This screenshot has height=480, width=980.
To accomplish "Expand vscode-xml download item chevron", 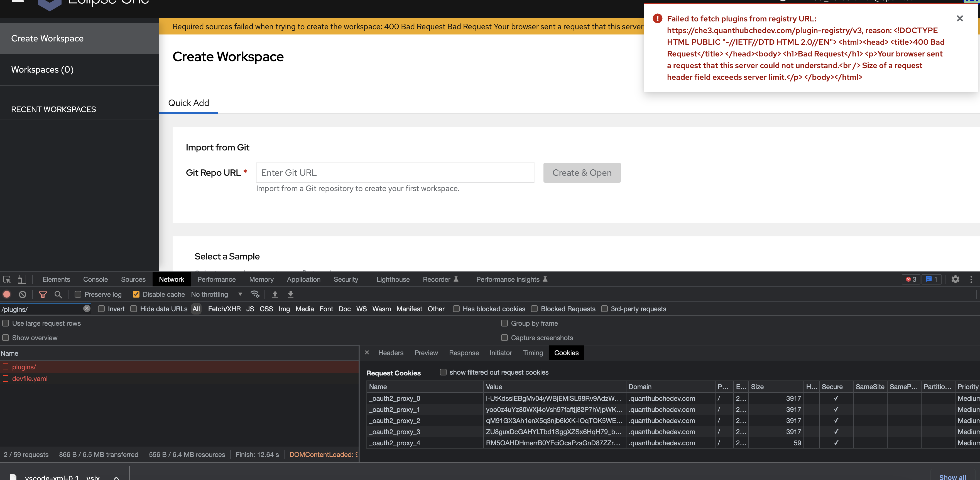I will 116,477.
